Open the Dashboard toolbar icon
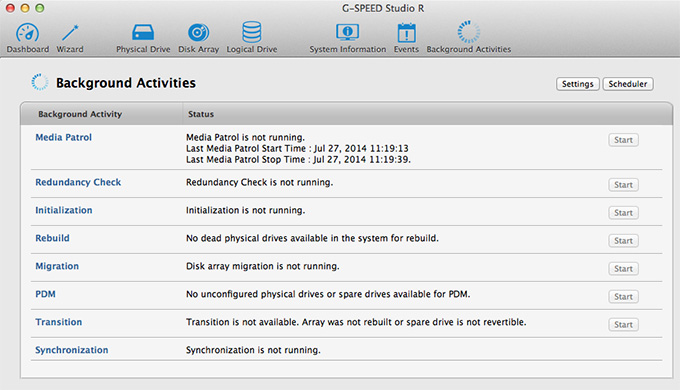680x390 pixels. [x=27, y=38]
